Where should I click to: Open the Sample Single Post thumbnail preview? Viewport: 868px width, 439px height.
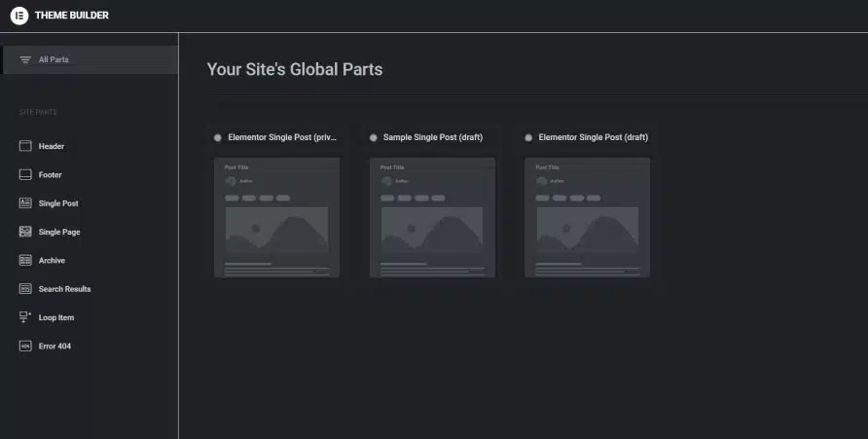(x=432, y=218)
